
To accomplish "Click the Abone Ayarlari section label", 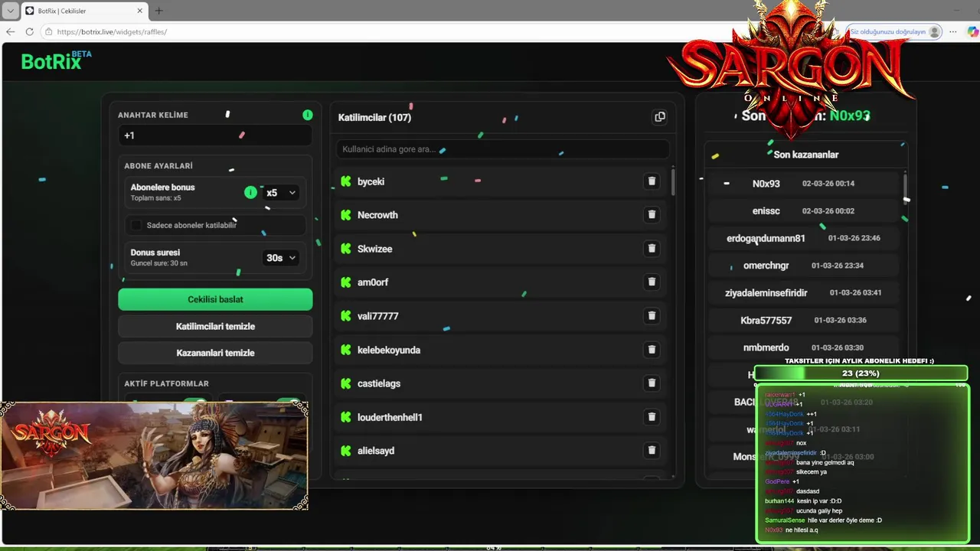I will pyautogui.click(x=158, y=166).
